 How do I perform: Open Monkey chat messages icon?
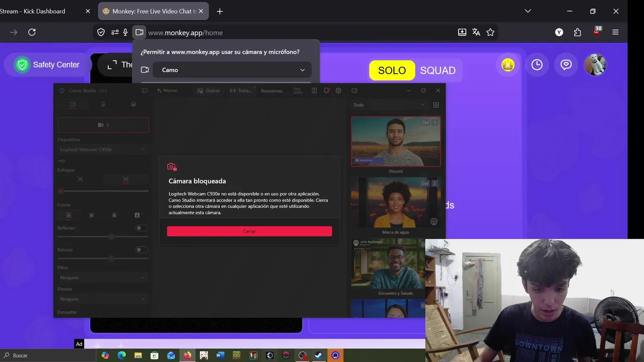click(x=566, y=64)
